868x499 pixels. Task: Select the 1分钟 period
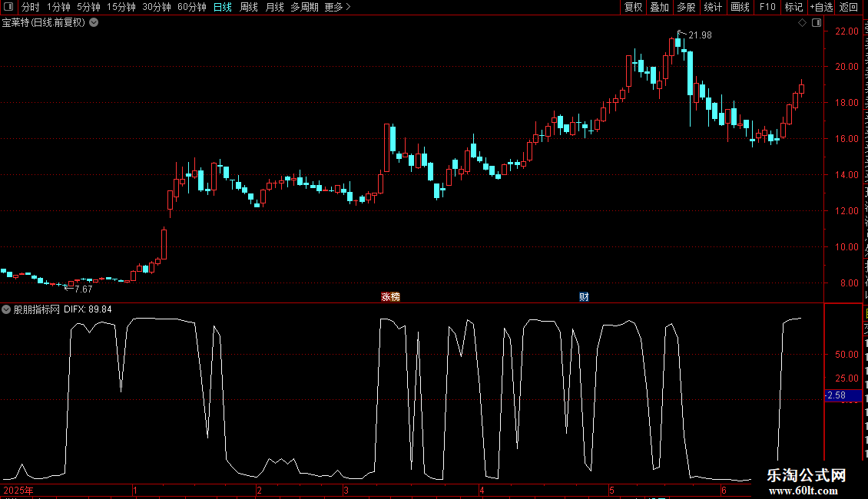coord(58,7)
